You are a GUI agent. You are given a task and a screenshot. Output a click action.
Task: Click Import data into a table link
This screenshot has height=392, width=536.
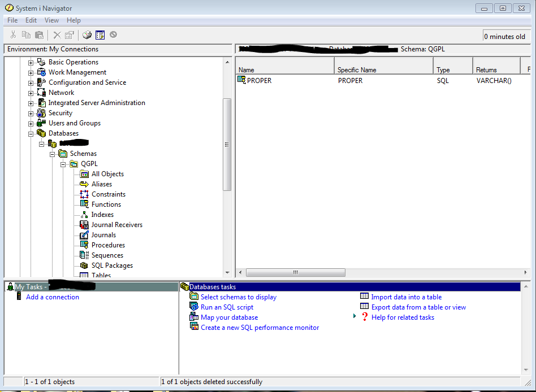[407, 297]
